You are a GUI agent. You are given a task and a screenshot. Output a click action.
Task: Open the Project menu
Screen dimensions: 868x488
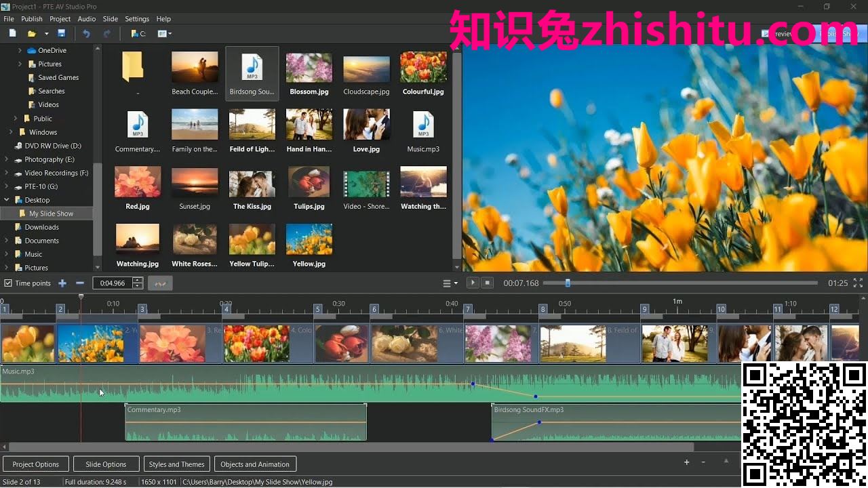60,19
